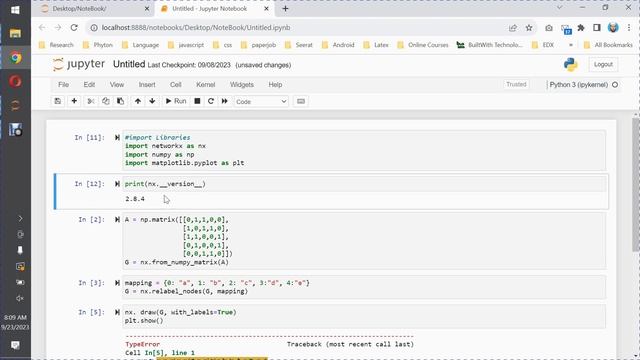Open the browser extensions puzzle icon
The height and width of the screenshot is (360, 640).
click(581, 28)
